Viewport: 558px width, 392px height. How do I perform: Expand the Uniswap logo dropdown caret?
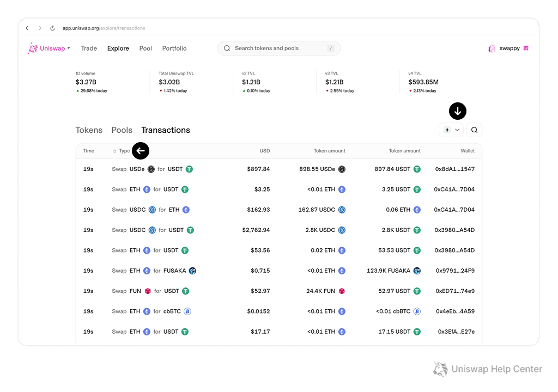tap(69, 48)
